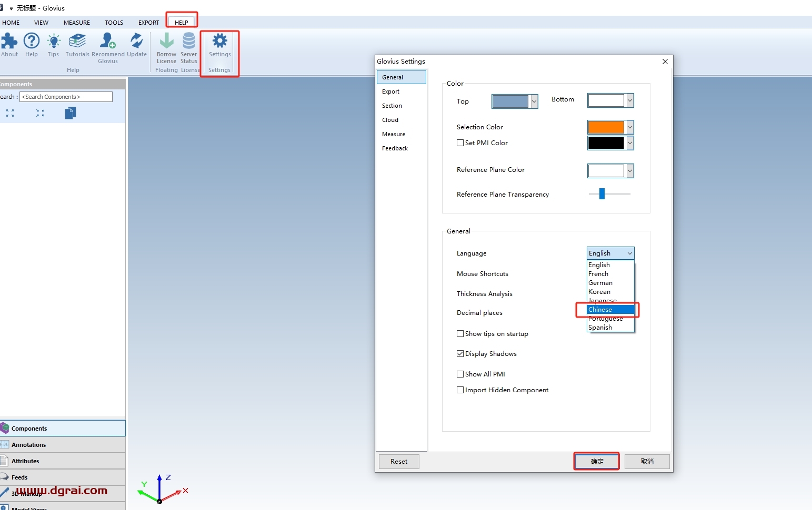Open the MEASURE tab
Viewport: 812px width, 510px height.
[77, 23]
